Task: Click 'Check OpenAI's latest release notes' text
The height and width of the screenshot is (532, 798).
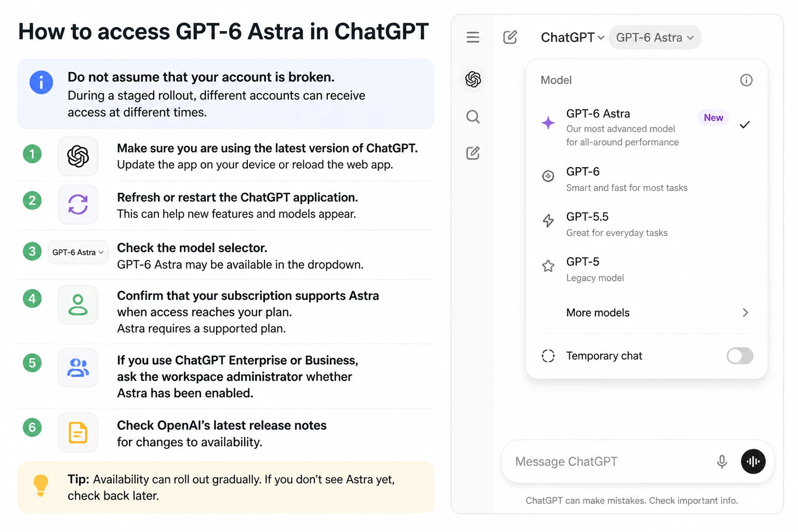Action: click(222, 425)
